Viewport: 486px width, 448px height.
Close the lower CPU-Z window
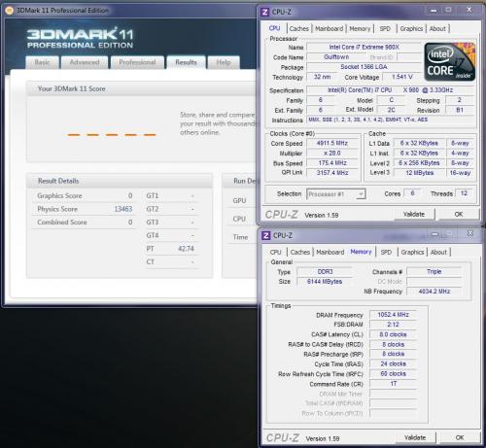point(470,233)
